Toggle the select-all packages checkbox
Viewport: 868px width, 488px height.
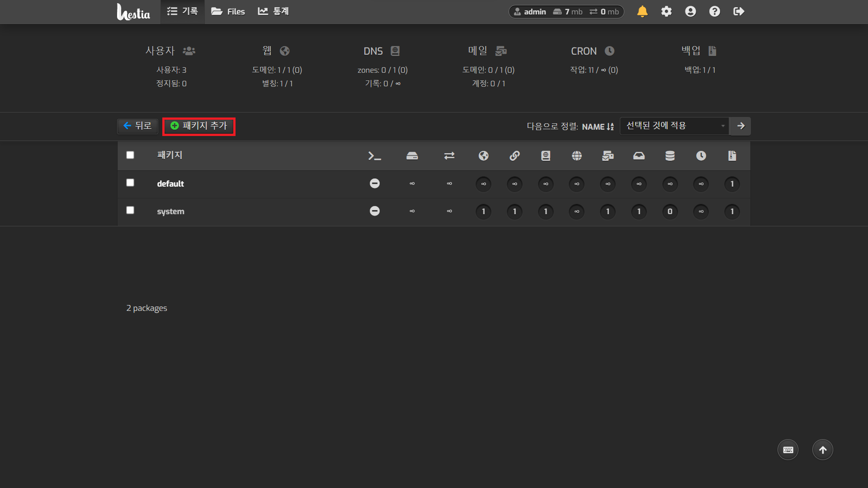(x=130, y=155)
